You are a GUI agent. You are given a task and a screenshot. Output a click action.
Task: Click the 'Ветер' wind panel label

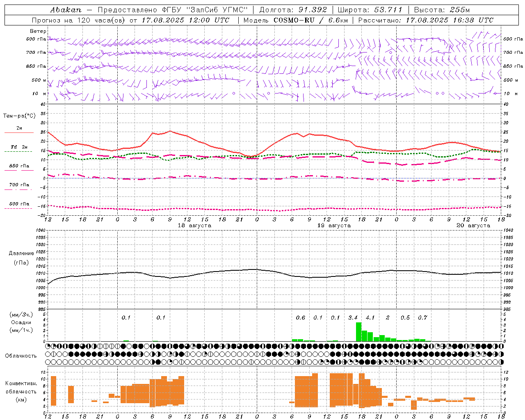pyautogui.click(x=38, y=31)
